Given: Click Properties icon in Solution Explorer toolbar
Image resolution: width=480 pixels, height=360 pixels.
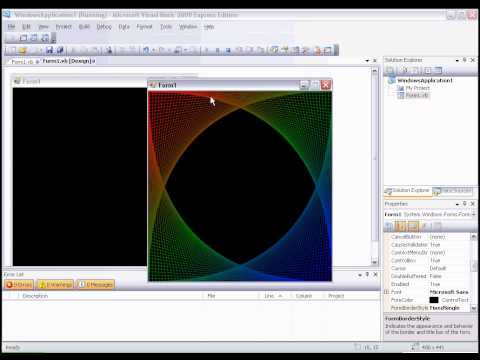Looking at the screenshot, I should click(x=390, y=70).
